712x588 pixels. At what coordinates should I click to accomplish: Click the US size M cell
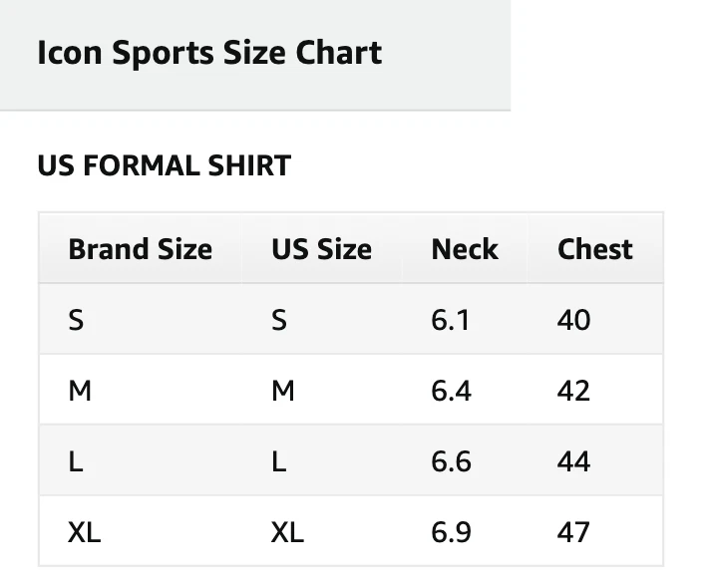click(321, 391)
